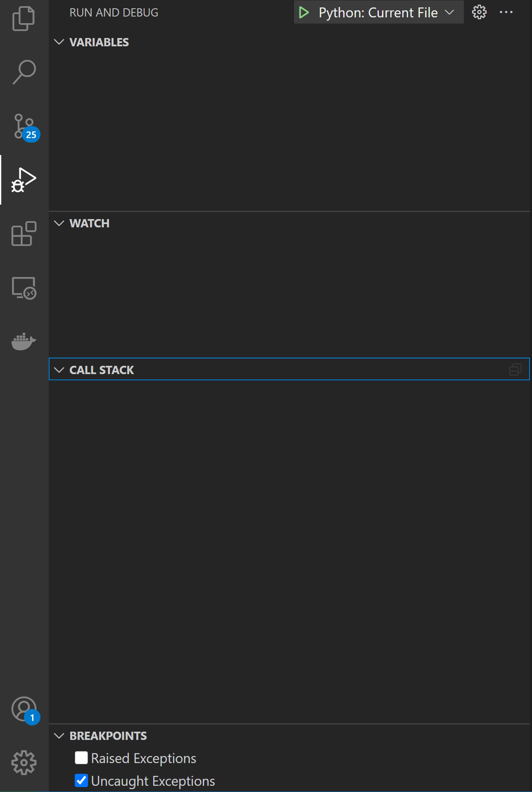
Task: Disable Uncaught Exceptions breakpoint
Action: coord(81,780)
